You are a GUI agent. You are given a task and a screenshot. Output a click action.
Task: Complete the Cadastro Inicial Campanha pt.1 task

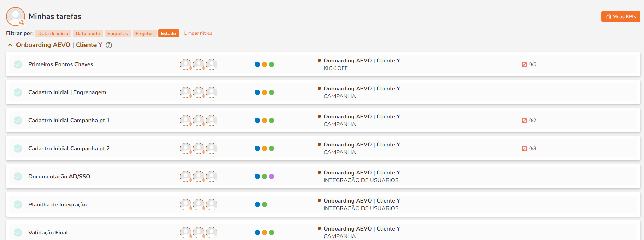point(18,121)
